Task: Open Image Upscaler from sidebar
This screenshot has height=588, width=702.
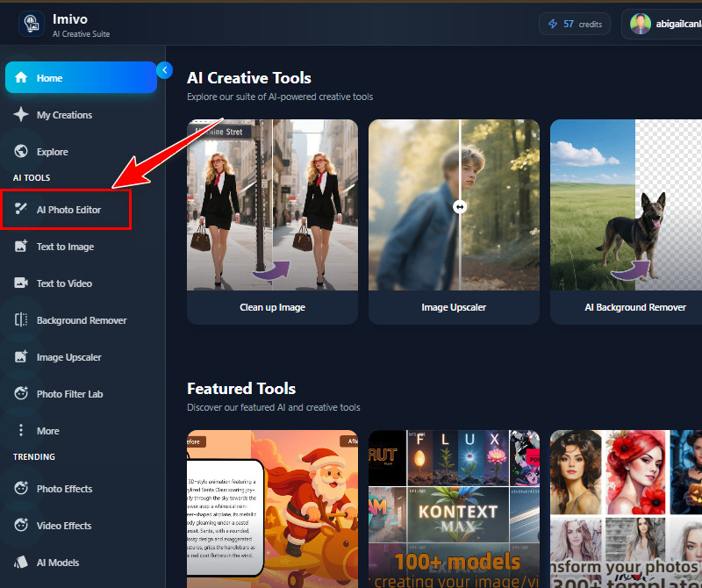Action: [81, 357]
